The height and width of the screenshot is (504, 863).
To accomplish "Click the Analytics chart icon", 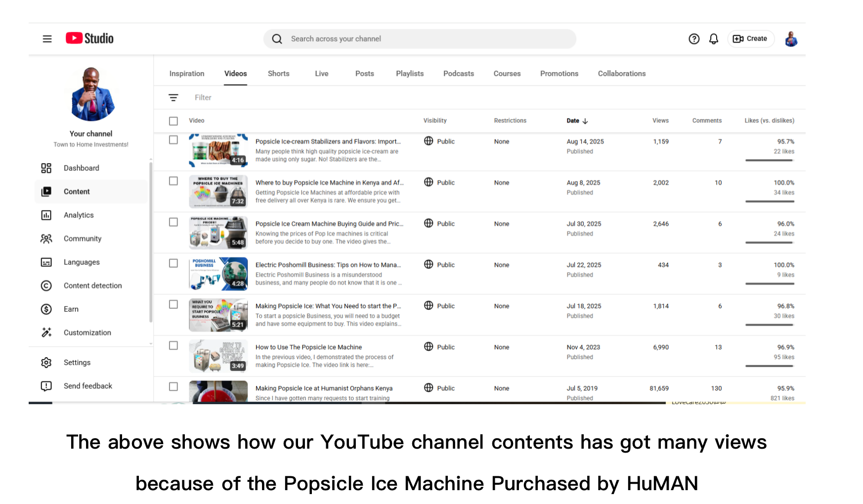I will coord(46,215).
